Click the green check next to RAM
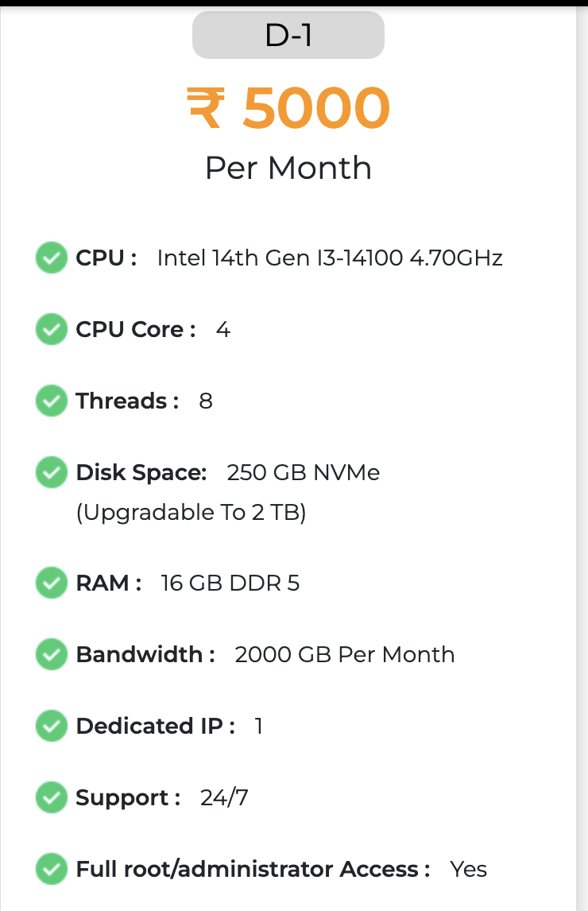Image resolution: width=588 pixels, height=911 pixels. tap(52, 583)
